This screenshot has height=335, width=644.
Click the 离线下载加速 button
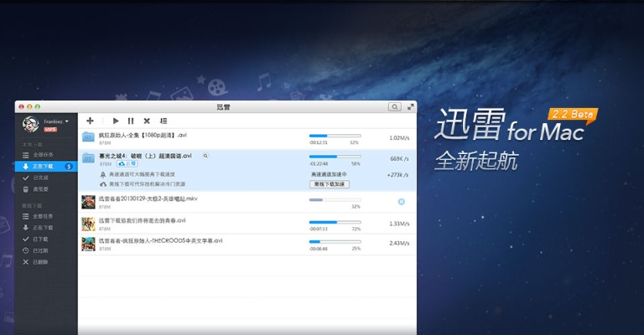(x=330, y=183)
